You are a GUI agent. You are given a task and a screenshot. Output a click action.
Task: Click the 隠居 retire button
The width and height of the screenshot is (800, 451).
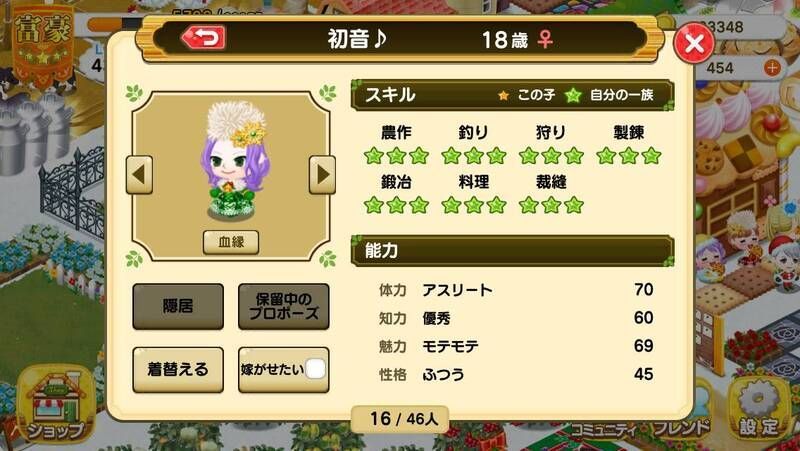tap(178, 306)
